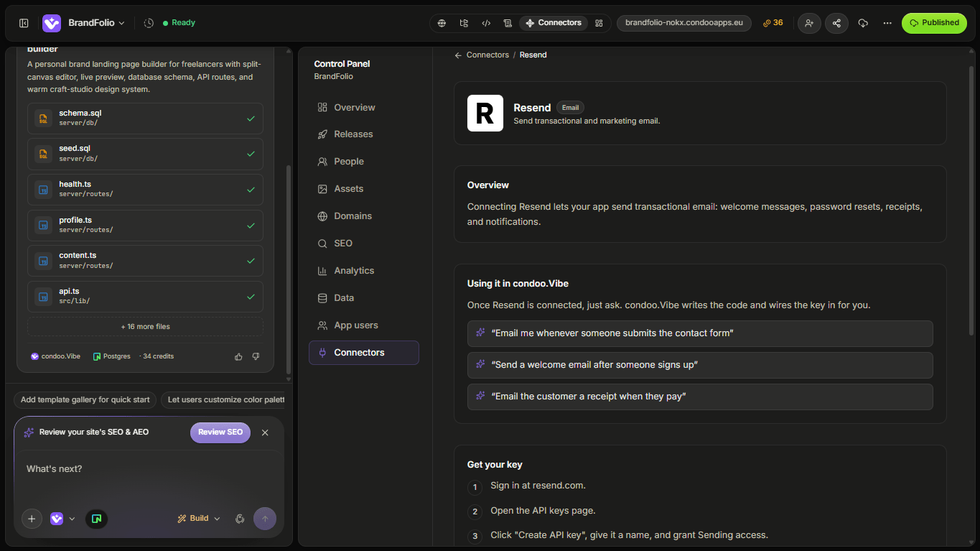Open the grid apps icon in toolbar

[x=599, y=23]
